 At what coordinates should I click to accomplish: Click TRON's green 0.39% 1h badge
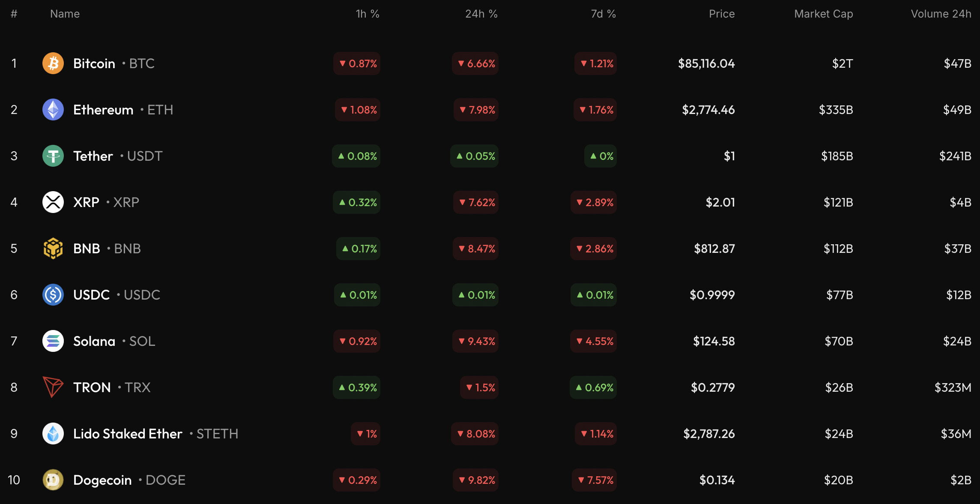coord(357,387)
